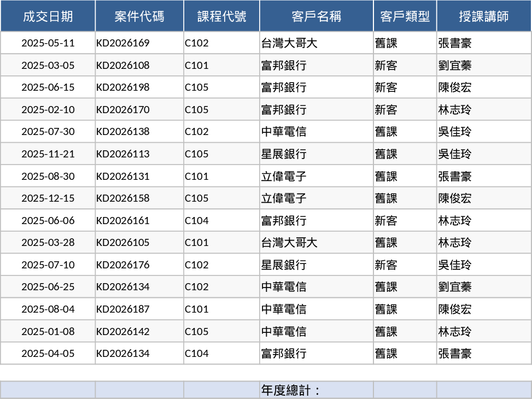
Task: Click case code KD2026187
Action: tap(123, 309)
